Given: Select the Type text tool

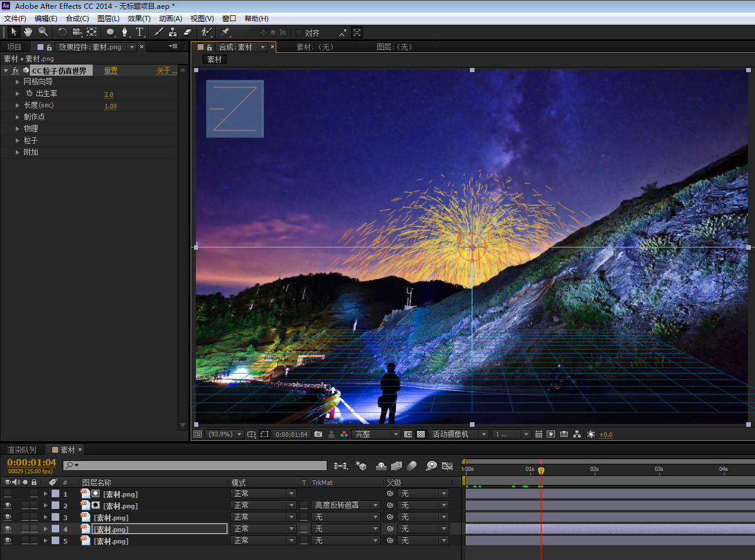Looking at the screenshot, I should (140, 32).
